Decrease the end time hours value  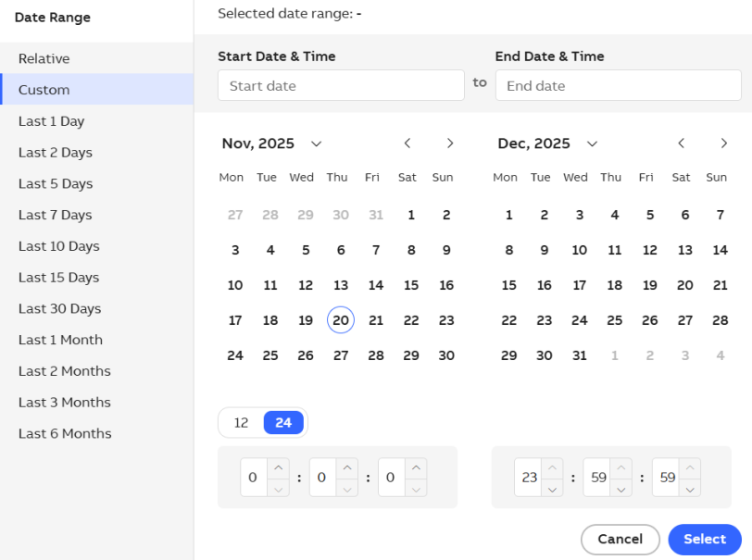[552, 488]
